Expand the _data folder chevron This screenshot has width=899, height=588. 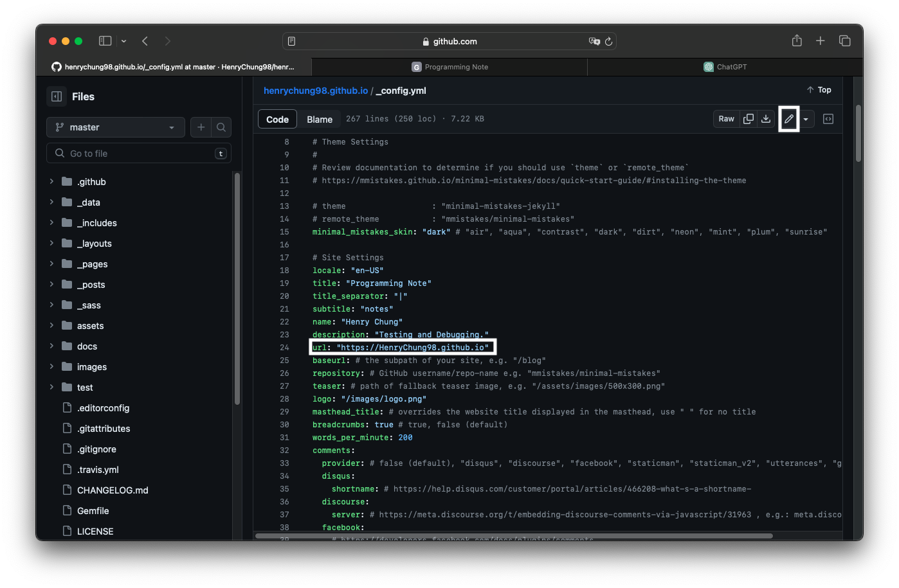click(x=51, y=202)
